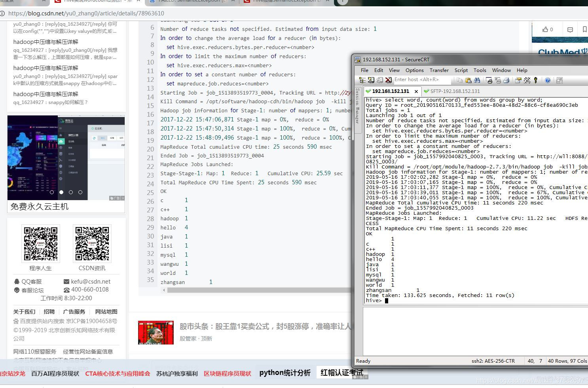Select the 192.168.152.131 session tab
588x388 pixels.
[x=391, y=91]
